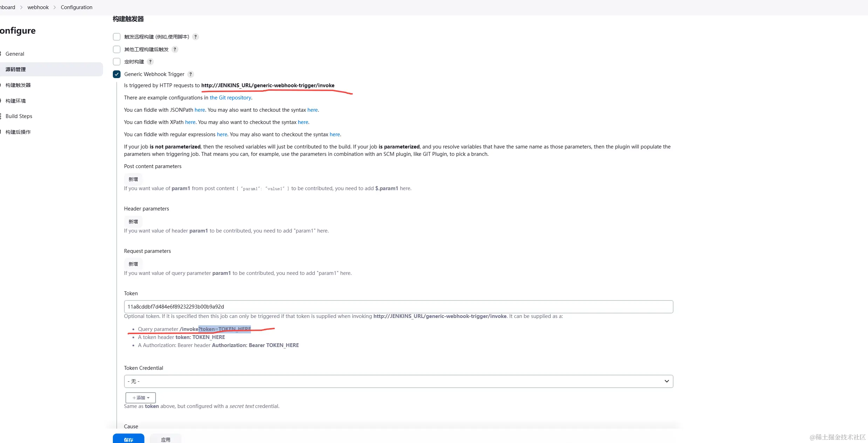Open the Git repository link
This screenshot has height=443, width=868.
click(x=230, y=98)
